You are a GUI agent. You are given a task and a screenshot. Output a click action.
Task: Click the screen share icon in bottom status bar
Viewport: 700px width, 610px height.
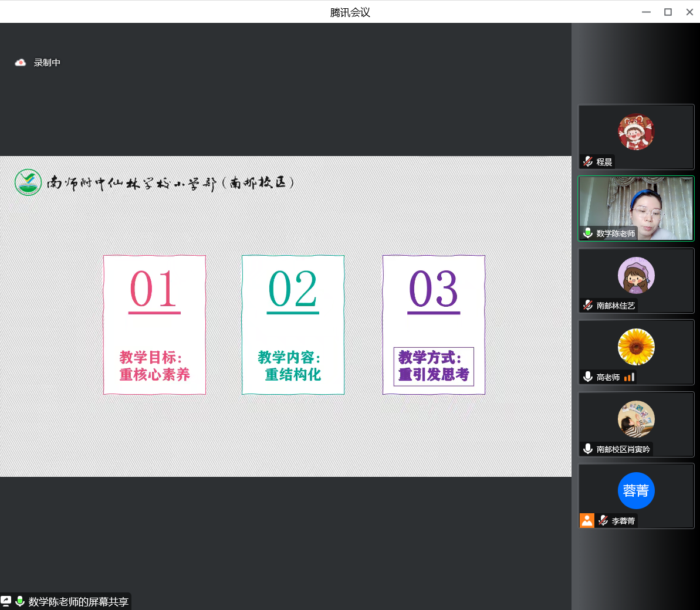6,601
